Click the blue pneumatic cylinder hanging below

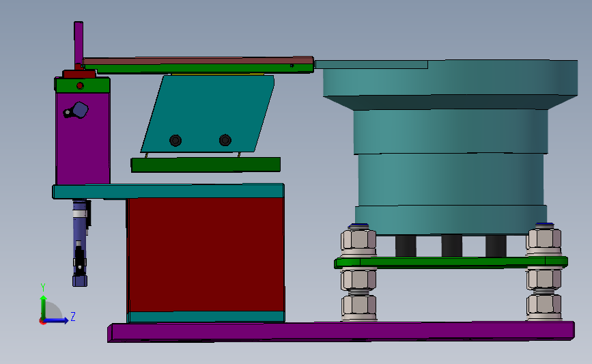click(x=80, y=242)
